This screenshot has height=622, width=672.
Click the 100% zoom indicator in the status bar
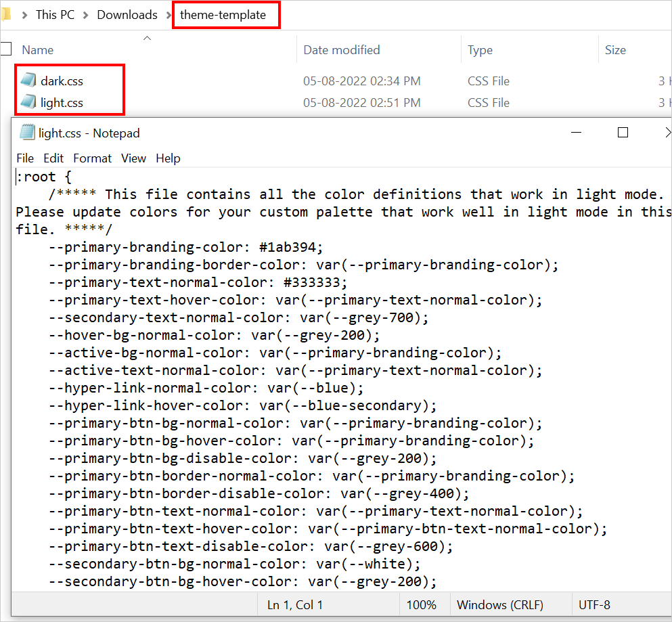(x=423, y=604)
